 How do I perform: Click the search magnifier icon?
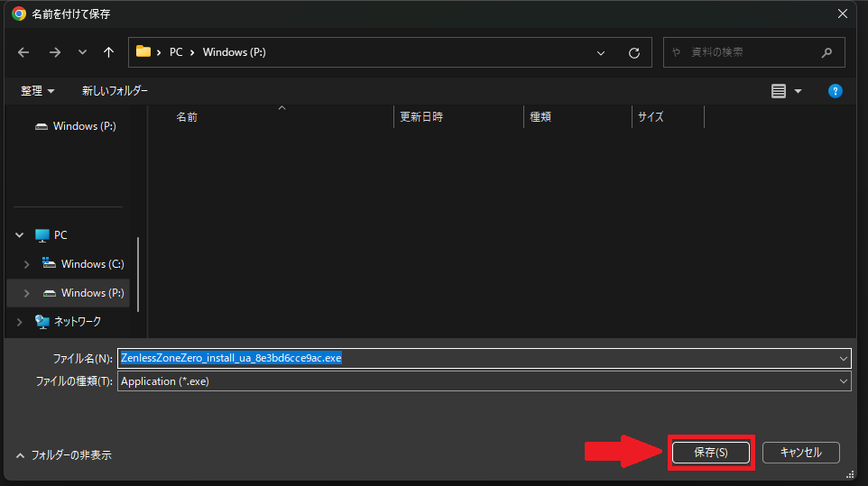827,52
